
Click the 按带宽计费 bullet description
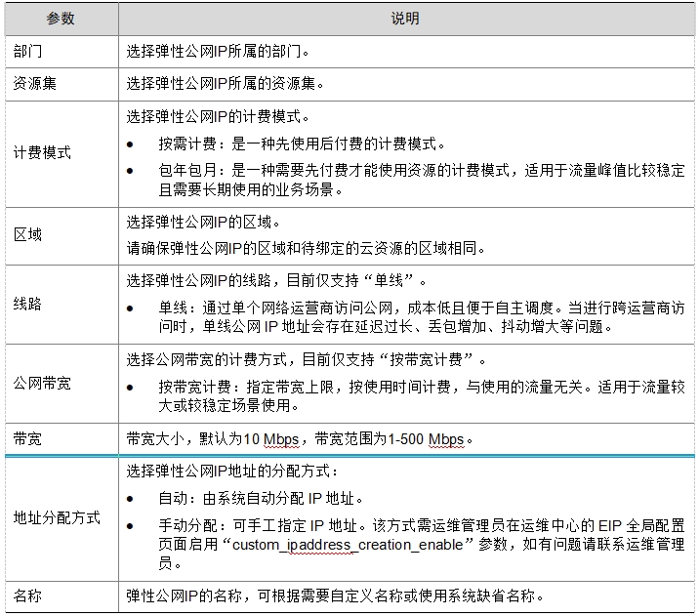tap(422, 395)
